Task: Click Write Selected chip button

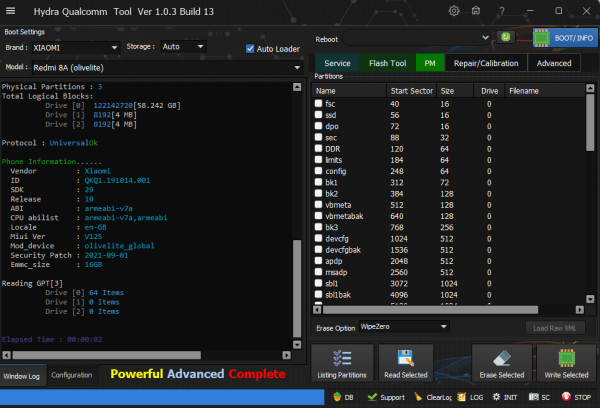Action: [x=566, y=363]
